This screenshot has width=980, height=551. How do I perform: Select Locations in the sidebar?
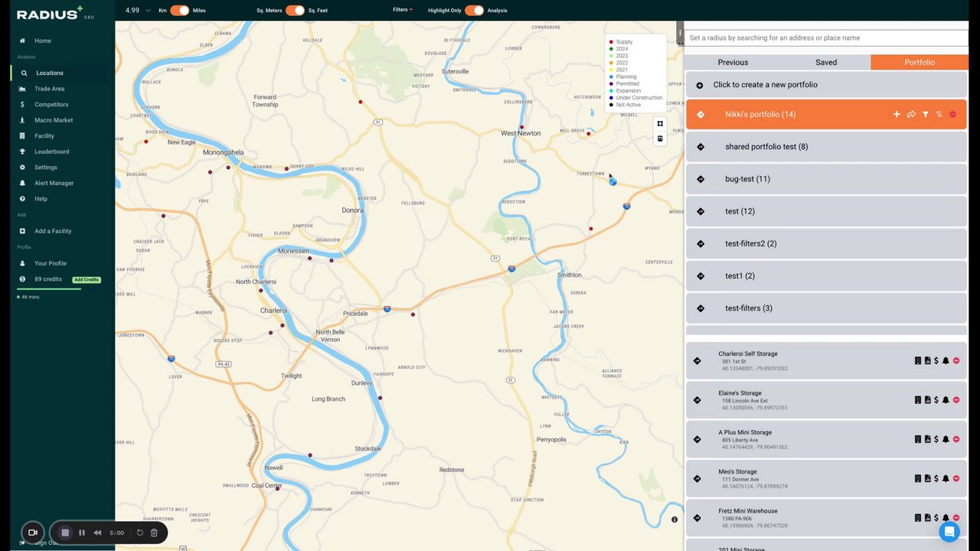pyautogui.click(x=50, y=73)
